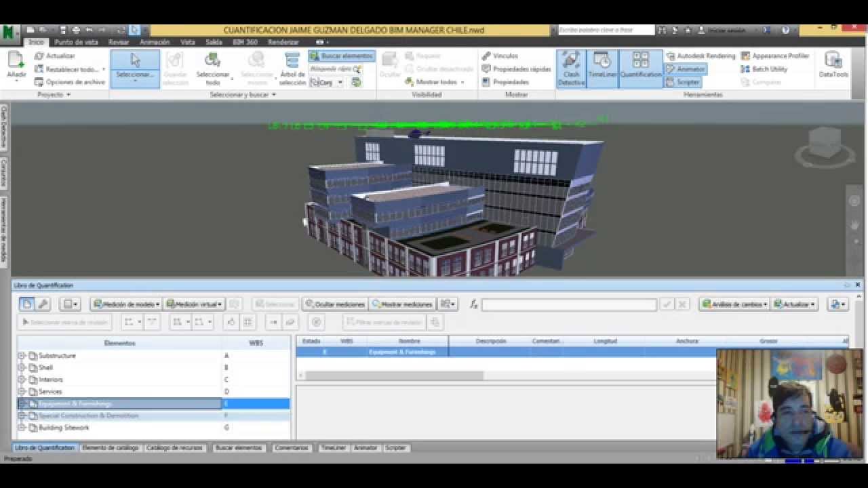The image size is (868, 488).
Task: Select the Special Construction & Demolition row
Action: click(153, 415)
